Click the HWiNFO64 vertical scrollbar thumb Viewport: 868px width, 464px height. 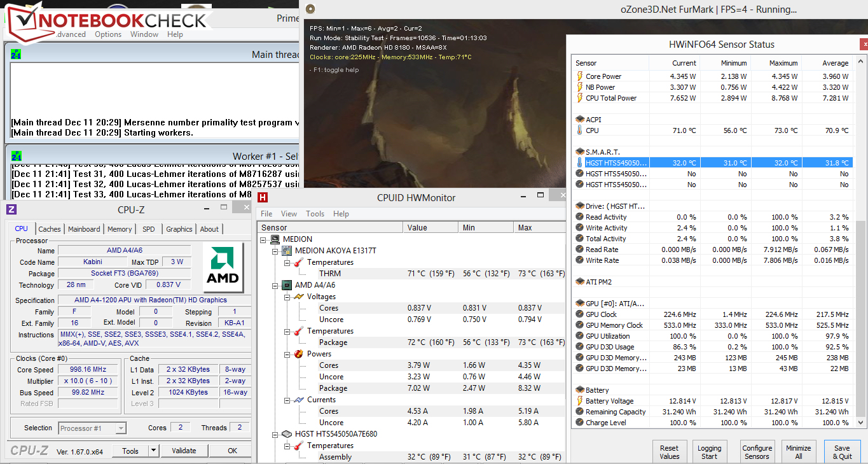click(862, 318)
